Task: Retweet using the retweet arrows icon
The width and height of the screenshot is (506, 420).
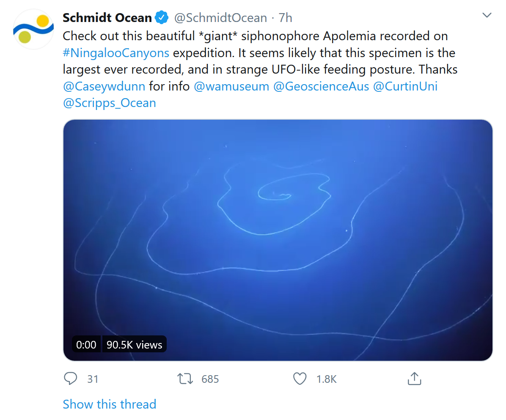Action: [x=185, y=379]
